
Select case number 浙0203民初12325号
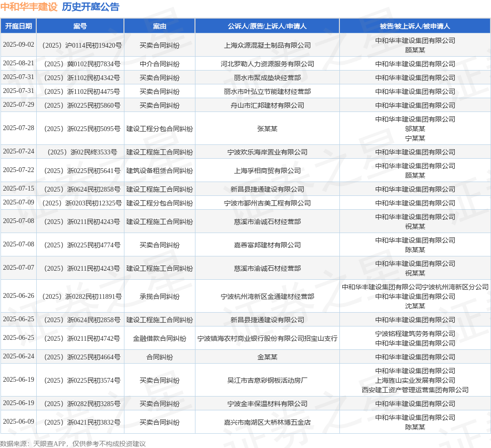(82, 203)
